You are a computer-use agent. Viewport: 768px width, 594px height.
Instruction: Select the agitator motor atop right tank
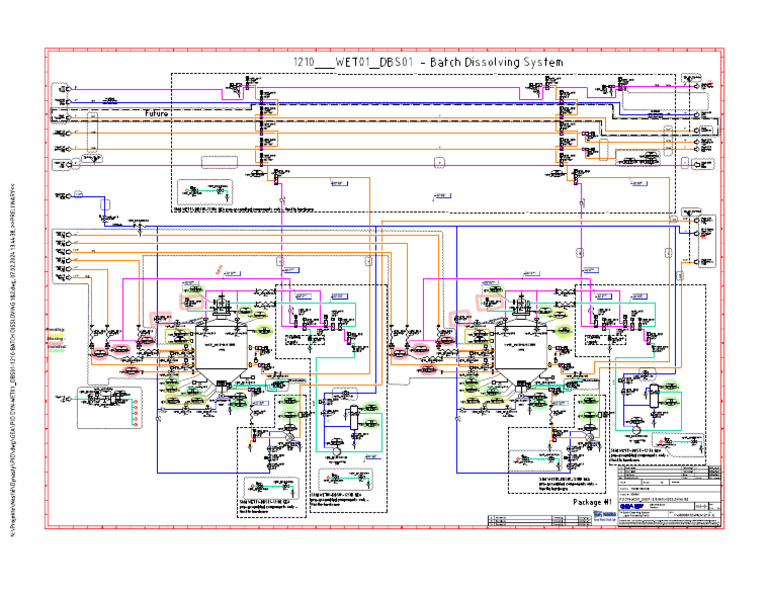(x=523, y=305)
